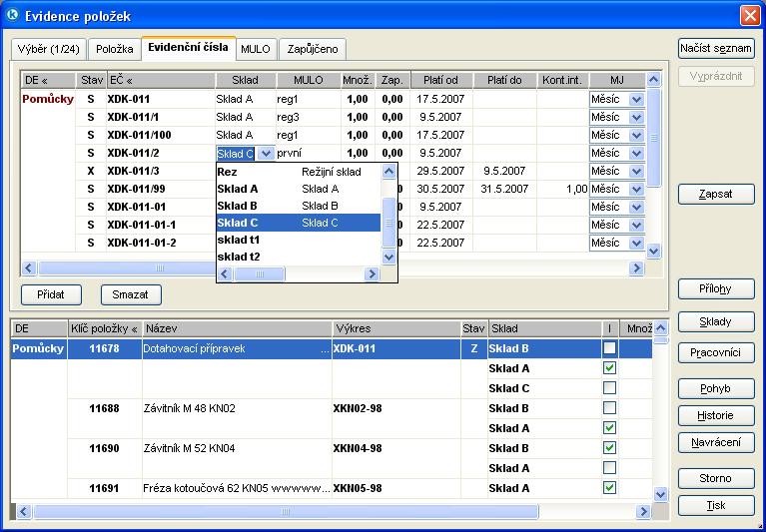
Task: Click the right arrow of the lower table horizontal scrollbar
Action: pos(643,511)
